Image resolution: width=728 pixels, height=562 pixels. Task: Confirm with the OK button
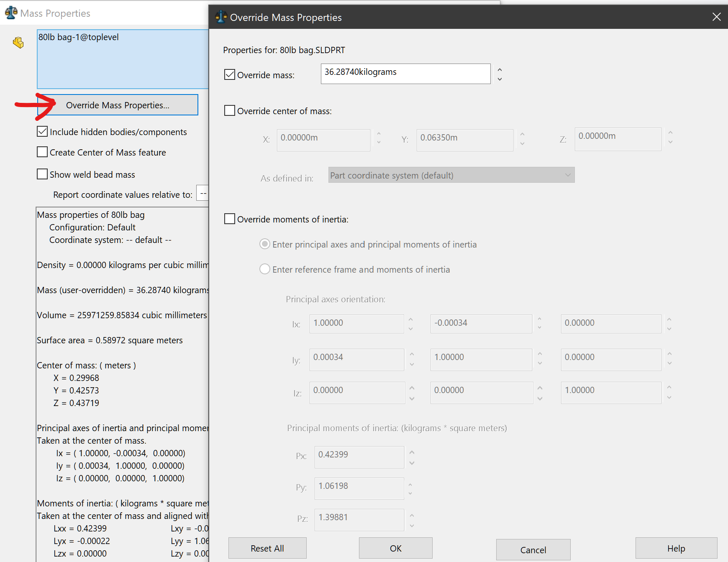pyautogui.click(x=396, y=548)
